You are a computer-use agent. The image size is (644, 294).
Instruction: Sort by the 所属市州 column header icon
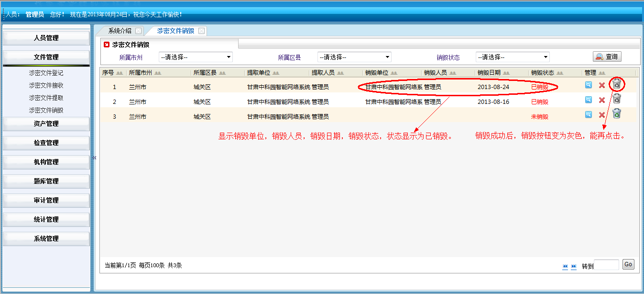[x=157, y=73]
